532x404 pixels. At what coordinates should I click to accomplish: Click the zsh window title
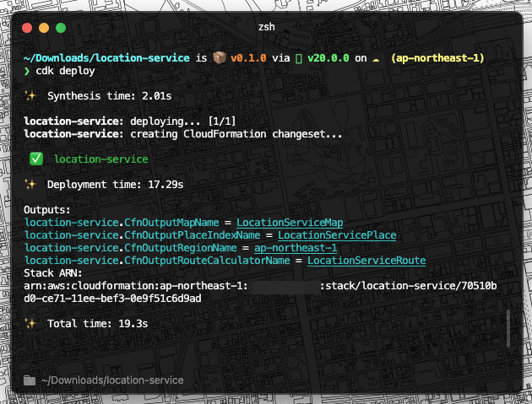[266, 27]
